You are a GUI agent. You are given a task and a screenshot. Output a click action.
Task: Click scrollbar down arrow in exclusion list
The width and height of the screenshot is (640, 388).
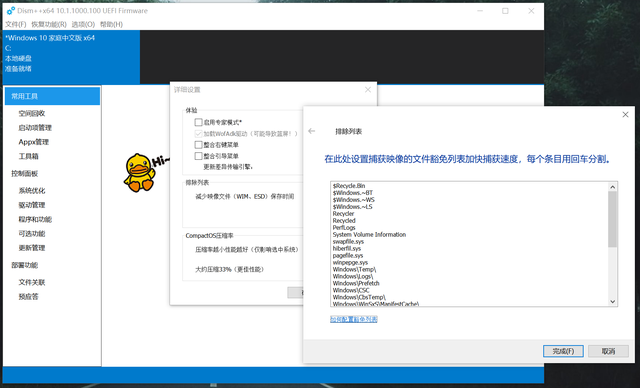coord(612,302)
